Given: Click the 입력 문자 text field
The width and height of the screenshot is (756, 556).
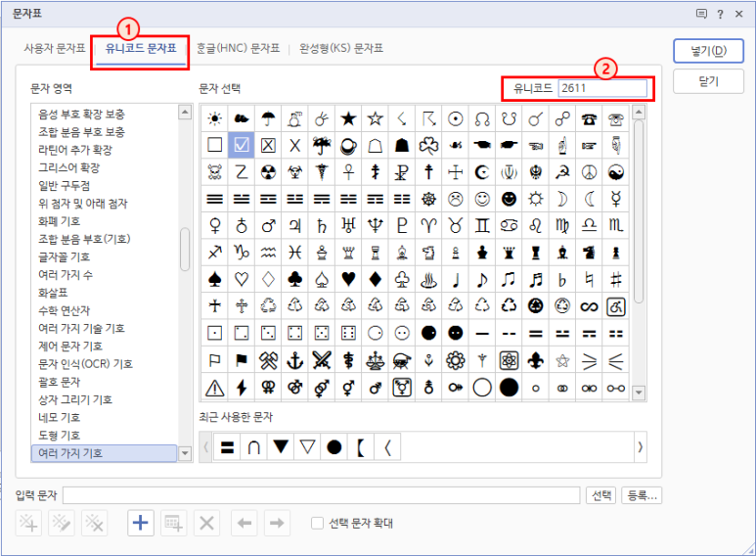Looking at the screenshot, I should 321,495.
